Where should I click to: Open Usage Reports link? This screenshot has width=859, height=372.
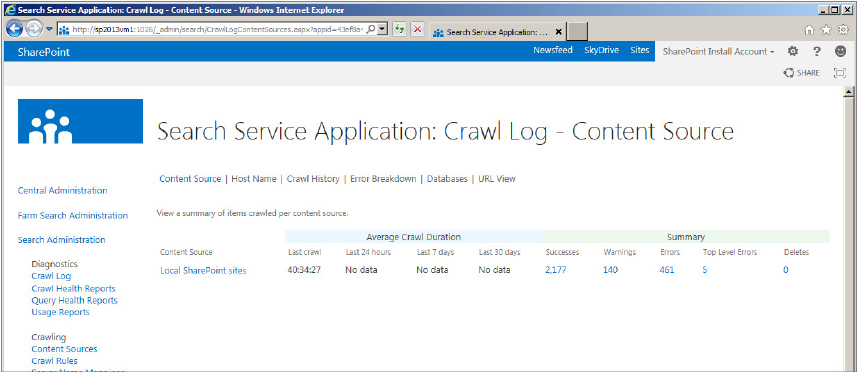click(60, 312)
